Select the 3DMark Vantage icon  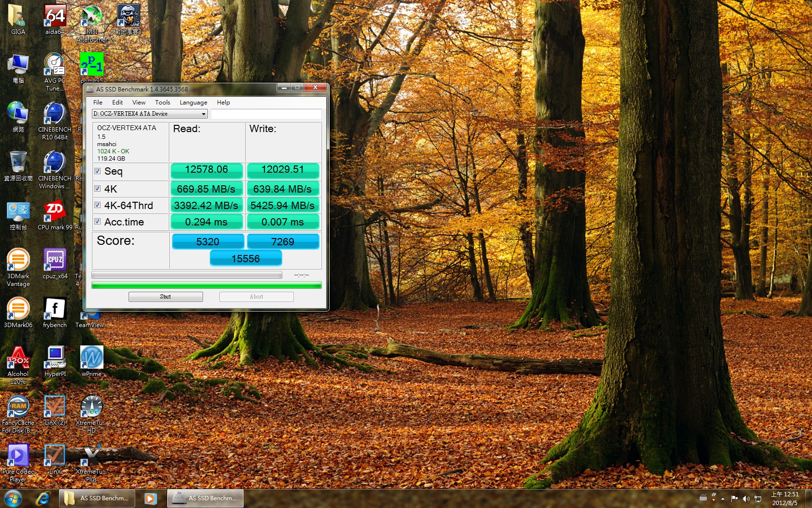point(18,261)
